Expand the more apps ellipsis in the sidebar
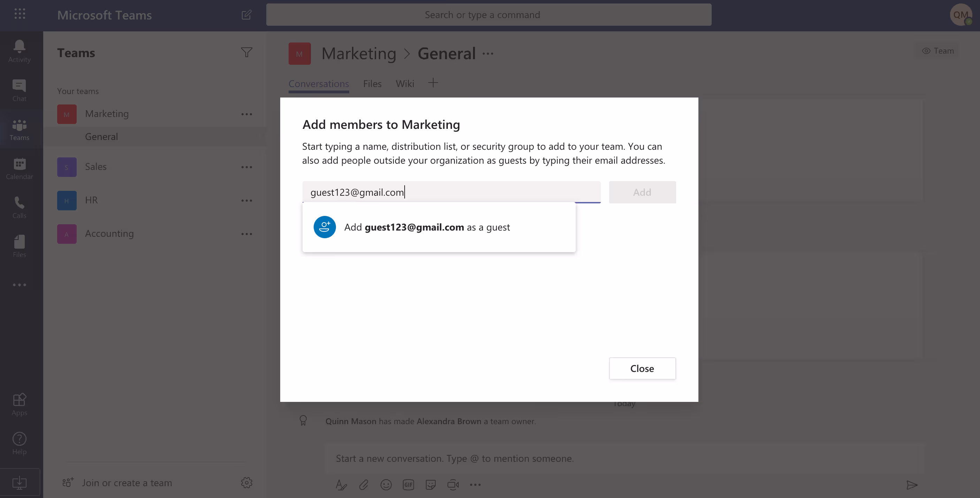 20,285
